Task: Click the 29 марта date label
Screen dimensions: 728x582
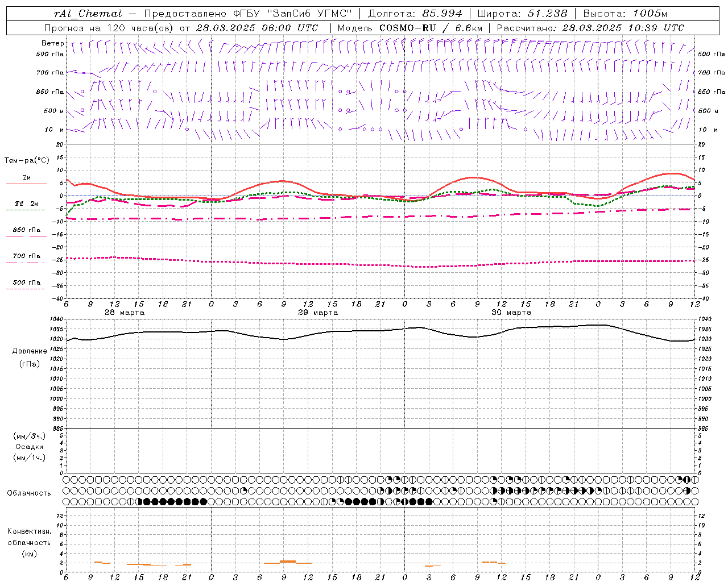Action: click(318, 313)
